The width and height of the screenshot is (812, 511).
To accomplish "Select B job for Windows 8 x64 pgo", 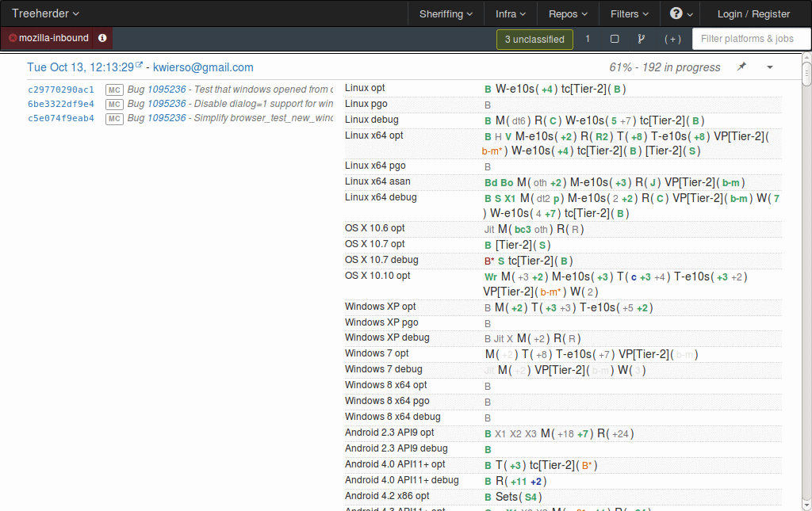I will pos(488,402).
